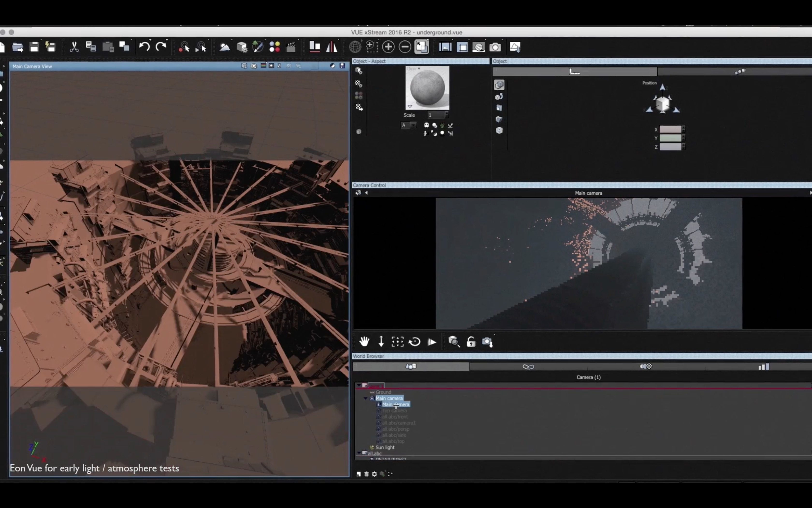Image resolution: width=812 pixels, height=508 pixels.
Task: Select the Object numerics ruler tab
Action: [x=575, y=72]
